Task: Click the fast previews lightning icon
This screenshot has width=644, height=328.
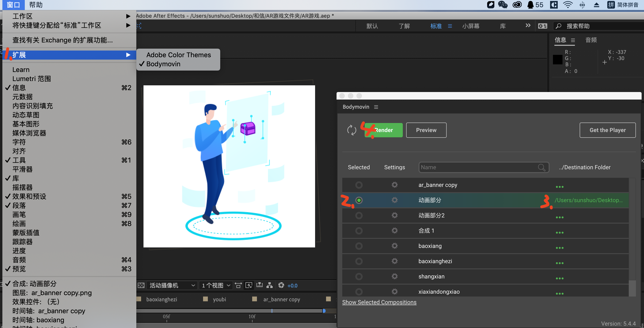Action: tap(249, 285)
